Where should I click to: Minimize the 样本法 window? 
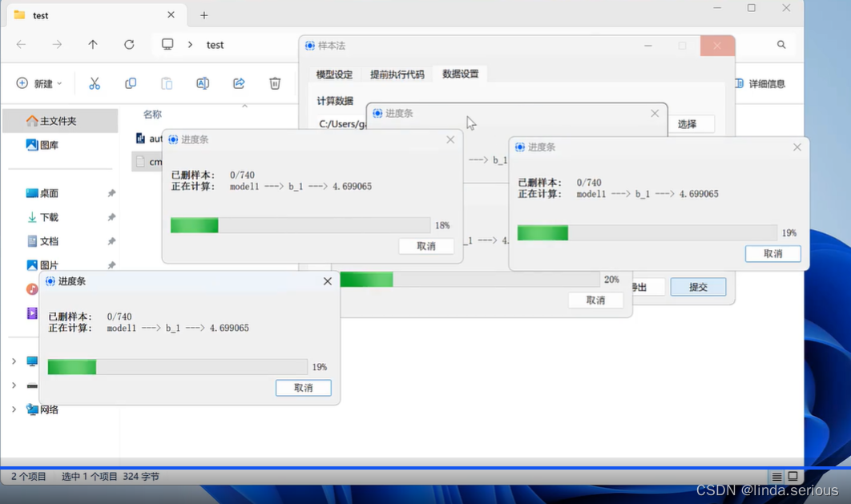[x=648, y=46]
